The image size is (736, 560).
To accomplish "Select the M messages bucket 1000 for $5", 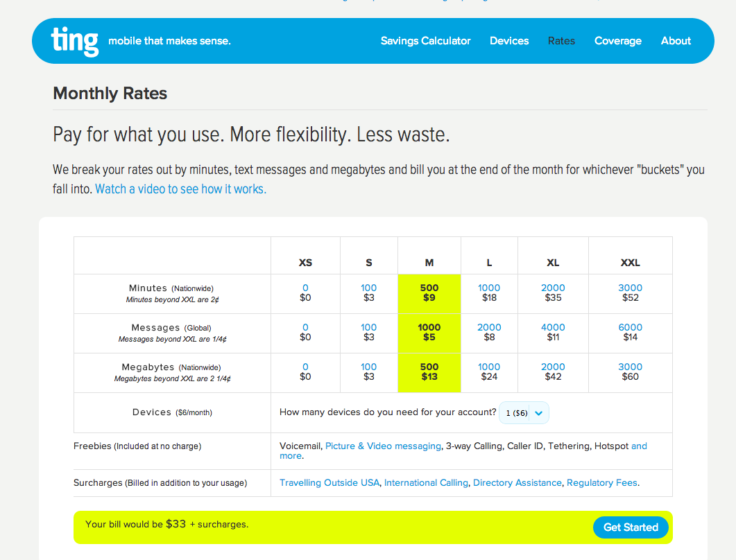I will (x=429, y=332).
